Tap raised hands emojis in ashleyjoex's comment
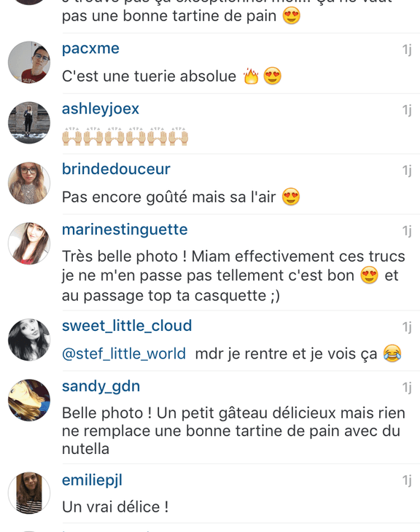The width and height of the screenshot is (420, 532). [x=125, y=137]
